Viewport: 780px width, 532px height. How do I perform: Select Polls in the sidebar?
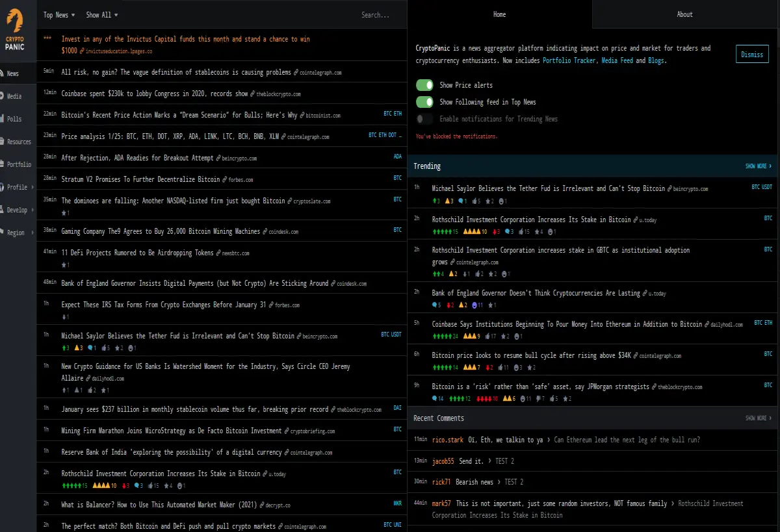[x=18, y=119]
